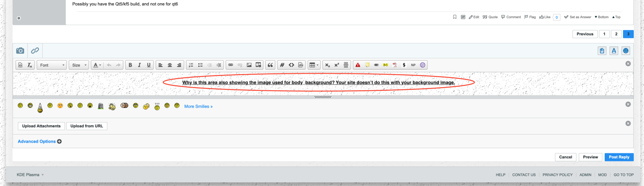
Task: Click the insert link toolbar icon
Action: [231, 65]
